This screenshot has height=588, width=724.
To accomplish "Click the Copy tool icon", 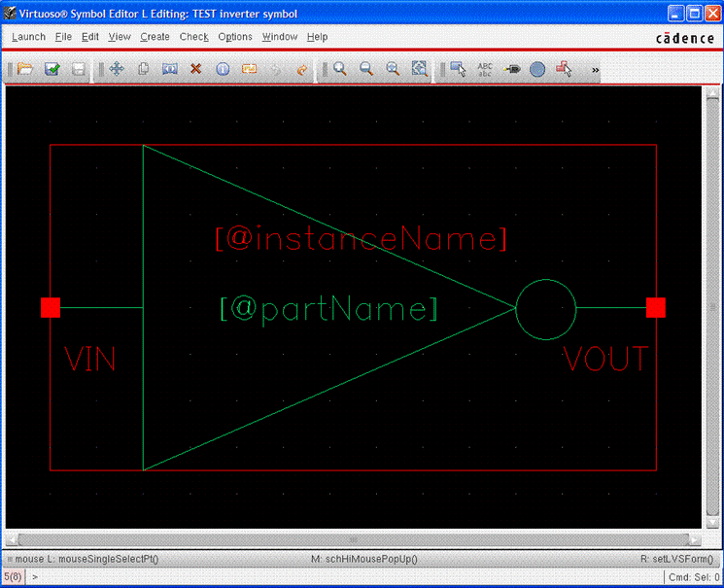I will click(x=143, y=70).
